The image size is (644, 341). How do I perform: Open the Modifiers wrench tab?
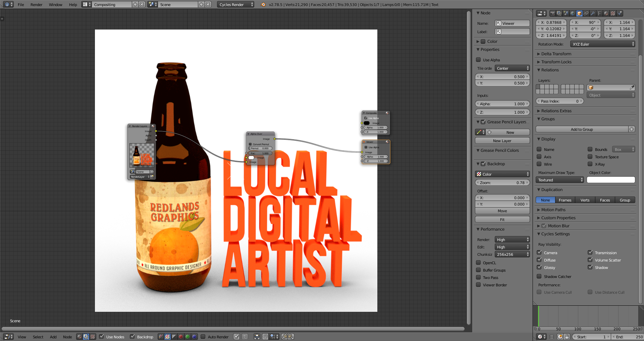[593, 13]
